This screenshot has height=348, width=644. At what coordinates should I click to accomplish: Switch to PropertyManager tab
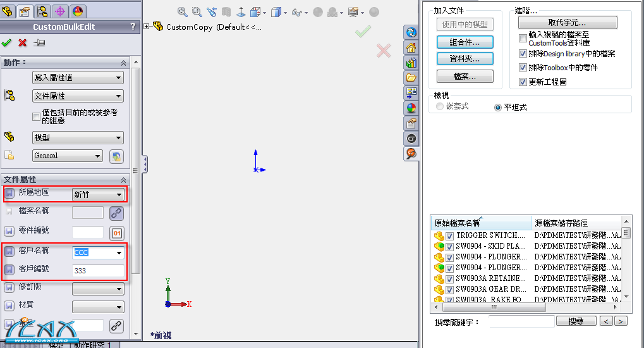coord(25,11)
